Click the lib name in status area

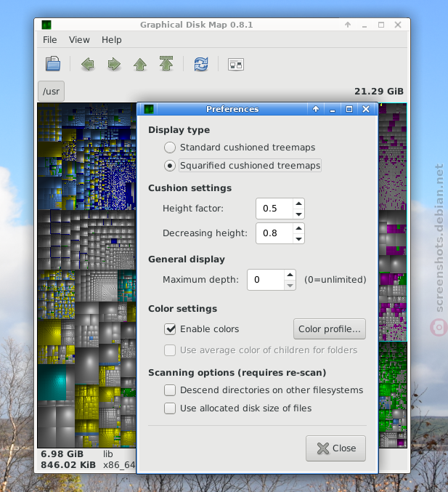click(x=108, y=454)
